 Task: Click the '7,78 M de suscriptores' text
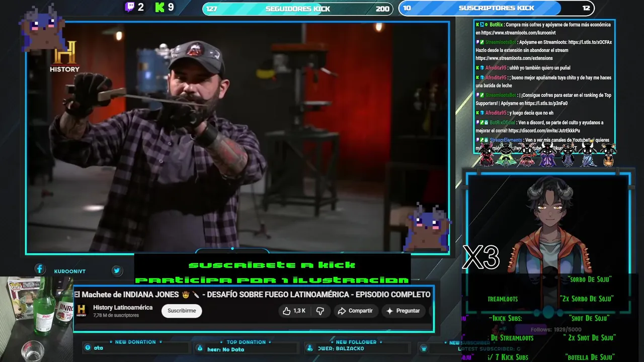pyautogui.click(x=116, y=316)
